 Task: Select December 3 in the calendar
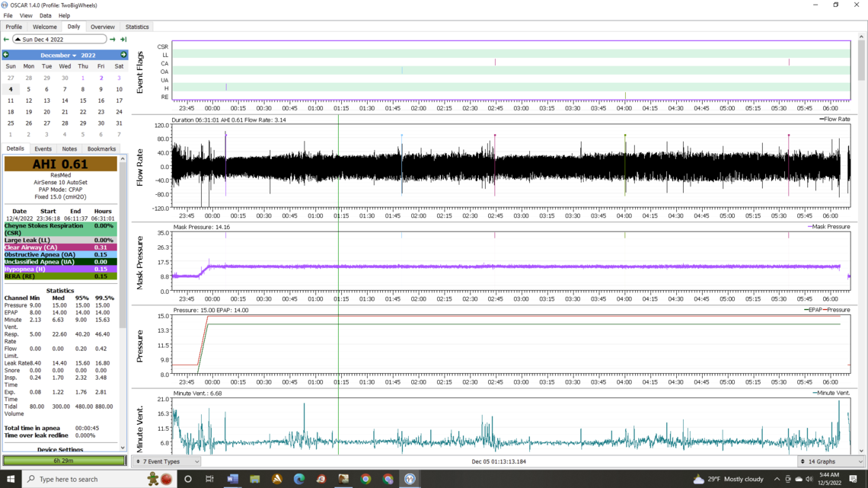119,78
